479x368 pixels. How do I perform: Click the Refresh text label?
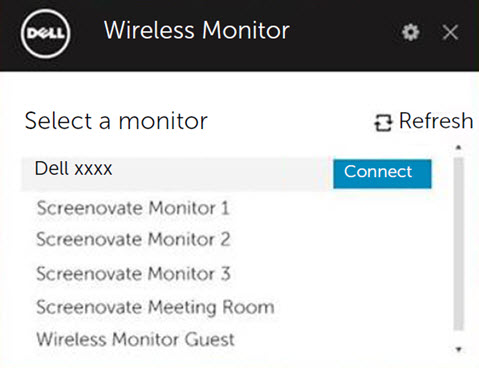tap(436, 121)
